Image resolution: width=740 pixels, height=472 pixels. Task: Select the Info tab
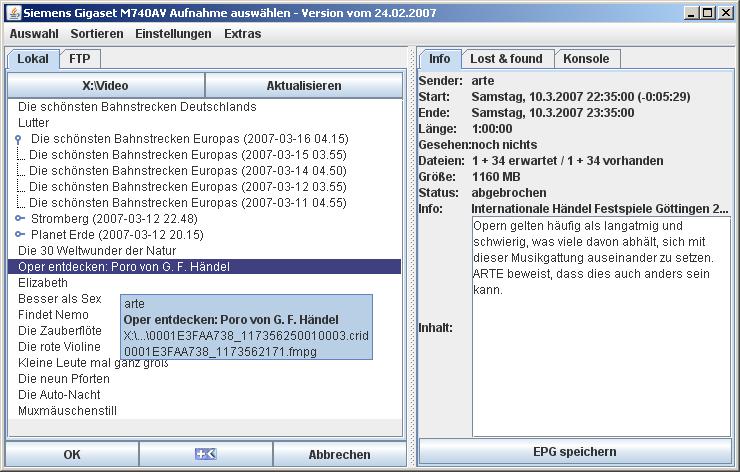pos(439,59)
